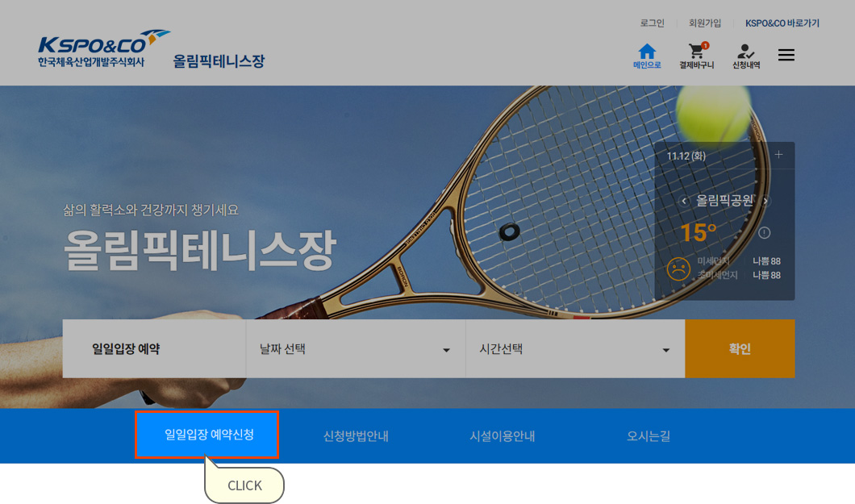Open the 오시는길 directions tab
This screenshot has height=504, width=855.
click(x=649, y=436)
